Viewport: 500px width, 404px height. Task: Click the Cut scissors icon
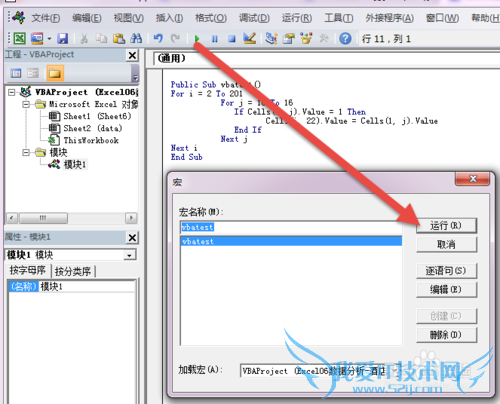[x=84, y=39]
